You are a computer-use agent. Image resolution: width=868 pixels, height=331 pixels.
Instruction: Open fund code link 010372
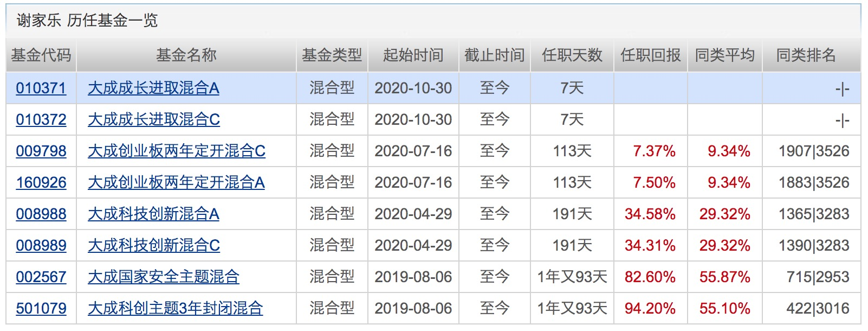click(x=41, y=120)
